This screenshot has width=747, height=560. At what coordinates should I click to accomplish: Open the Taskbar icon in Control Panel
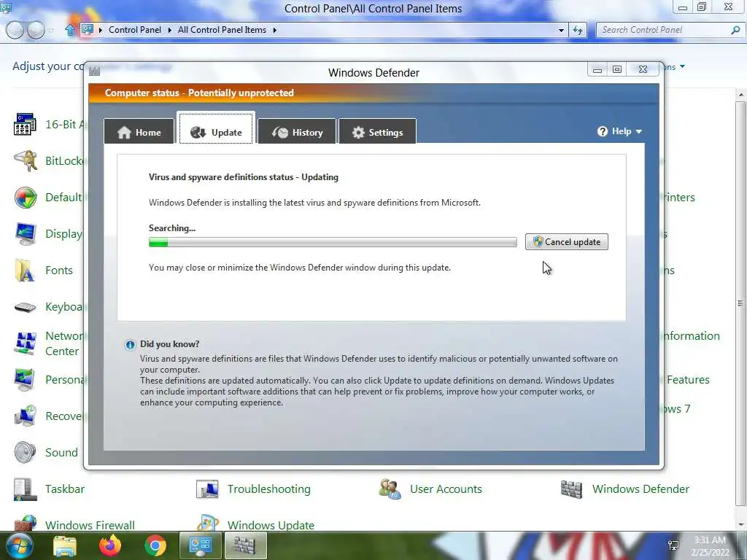tap(26, 489)
